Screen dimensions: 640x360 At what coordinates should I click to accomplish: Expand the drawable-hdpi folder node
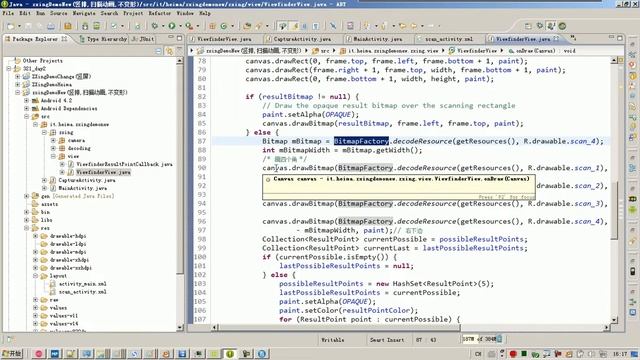[x=36, y=236]
